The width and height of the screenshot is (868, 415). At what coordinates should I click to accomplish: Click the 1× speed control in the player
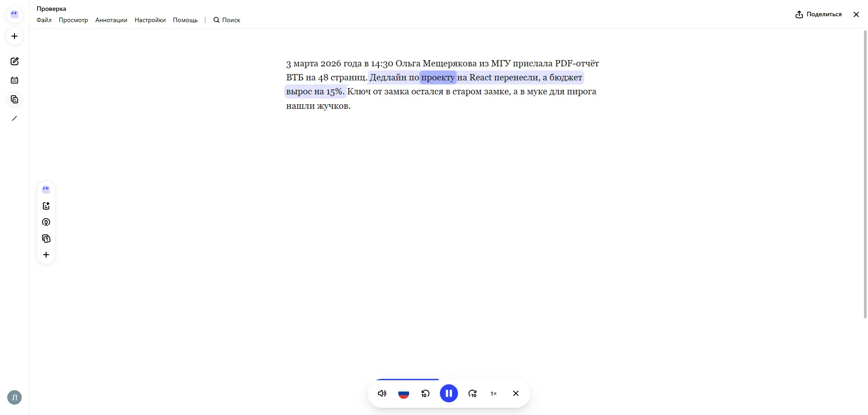(x=494, y=393)
